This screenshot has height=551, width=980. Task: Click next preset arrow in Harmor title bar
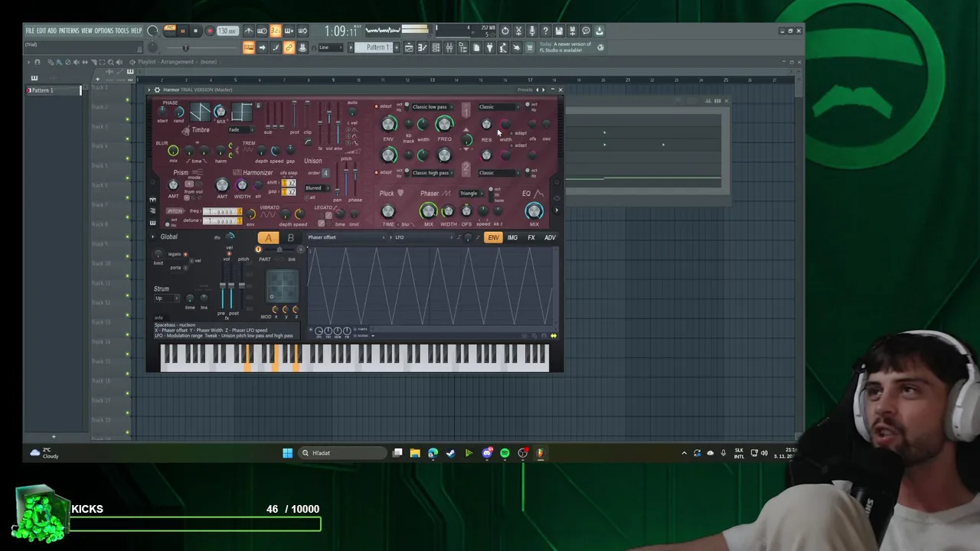pyautogui.click(x=544, y=90)
